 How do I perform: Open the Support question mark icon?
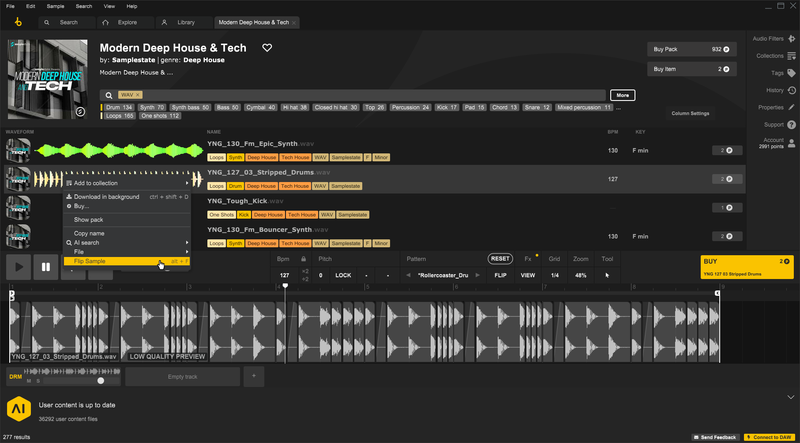[x=791, y=125]
